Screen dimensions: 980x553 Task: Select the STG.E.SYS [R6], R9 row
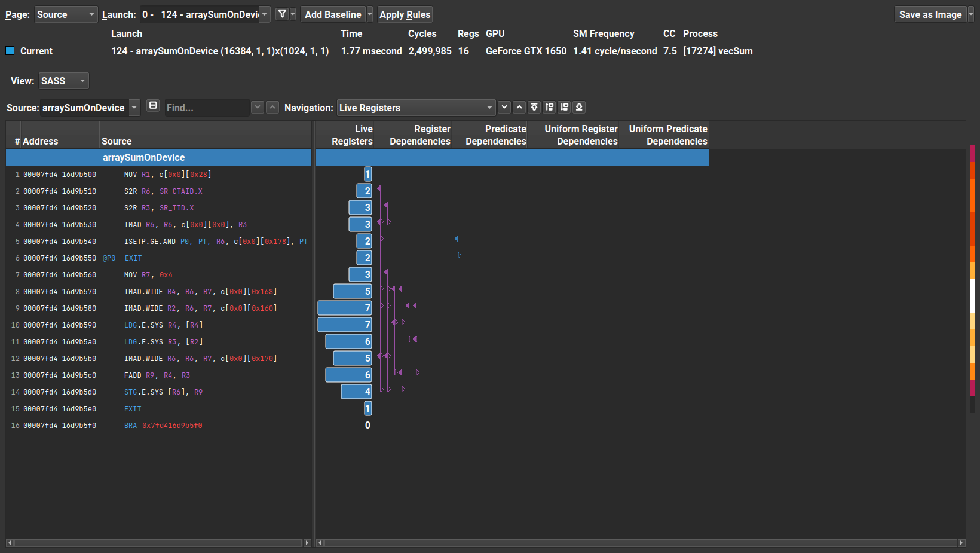pyautogui.click(x=158, y=392)
